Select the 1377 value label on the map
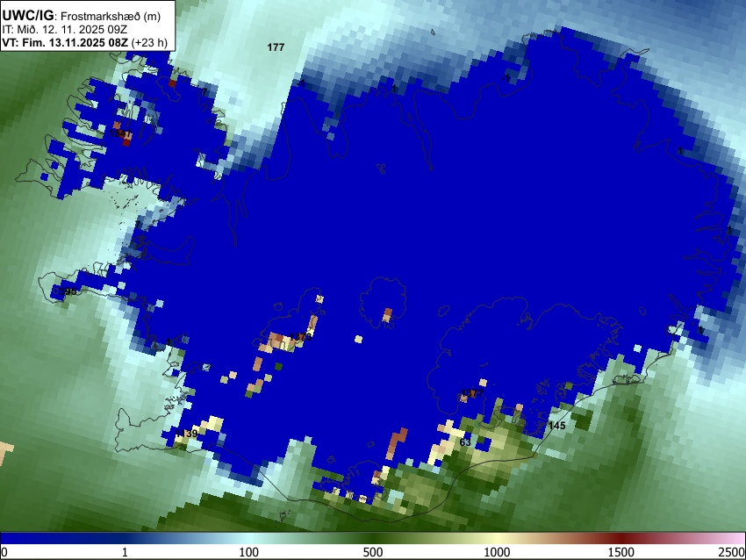The image size is (746, 560). (472, 393)
